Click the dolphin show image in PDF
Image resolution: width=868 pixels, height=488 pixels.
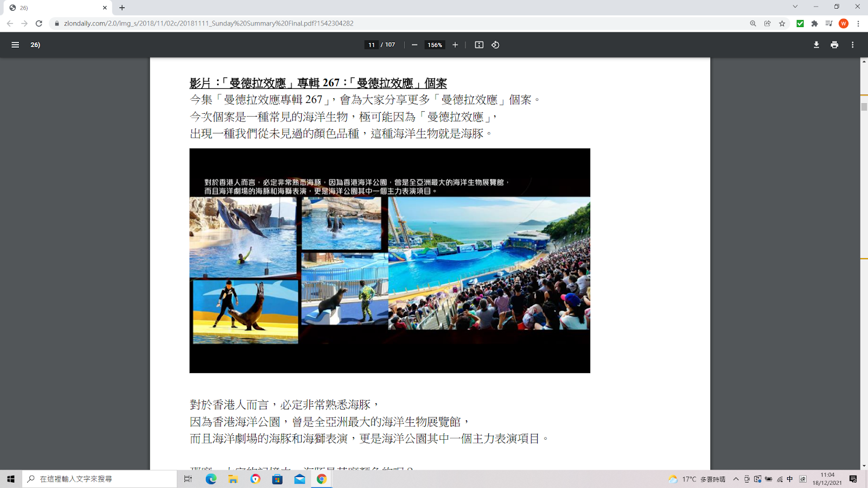pos(390,261)
